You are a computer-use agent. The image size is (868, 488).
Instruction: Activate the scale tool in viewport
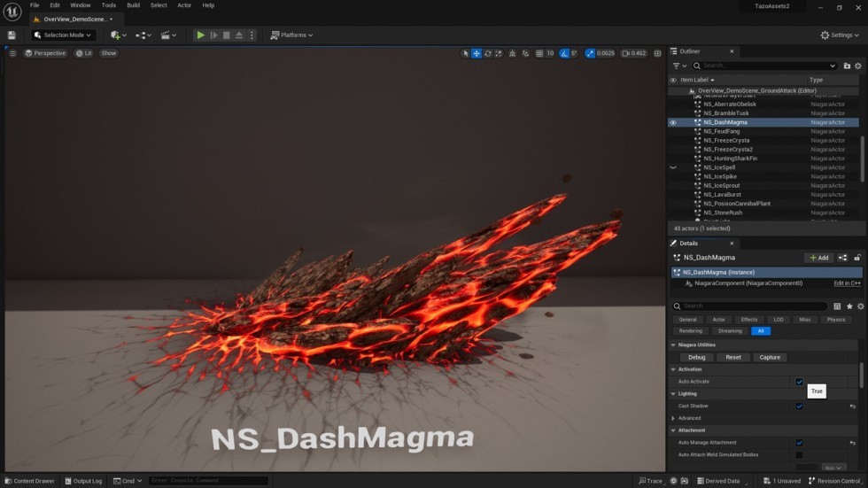tap(498, 53)
